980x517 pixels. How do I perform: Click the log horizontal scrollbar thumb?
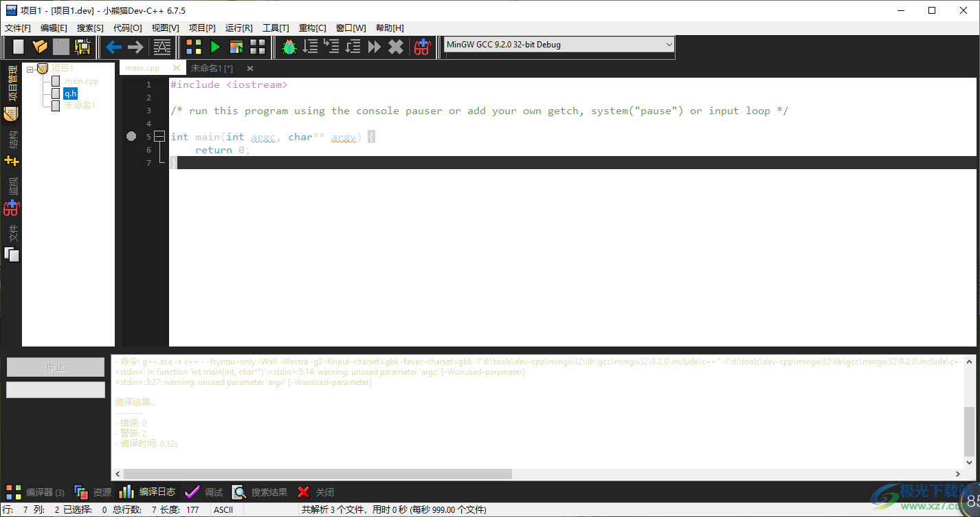[x=318, y=474]
